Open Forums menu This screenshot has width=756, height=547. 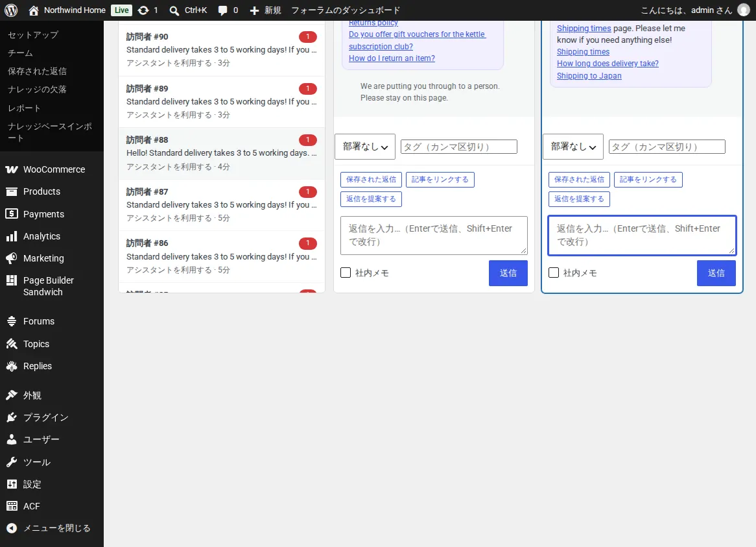52,321
